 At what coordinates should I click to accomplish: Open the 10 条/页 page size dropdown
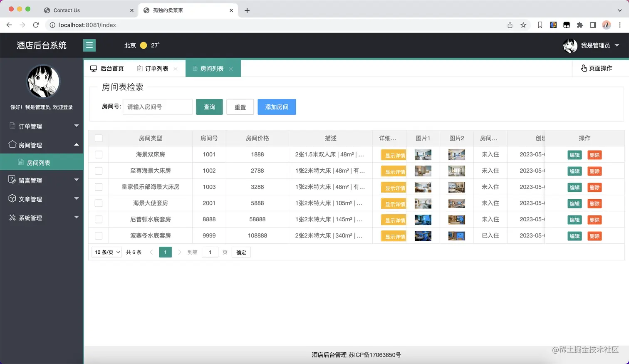(x=107, y=252)
